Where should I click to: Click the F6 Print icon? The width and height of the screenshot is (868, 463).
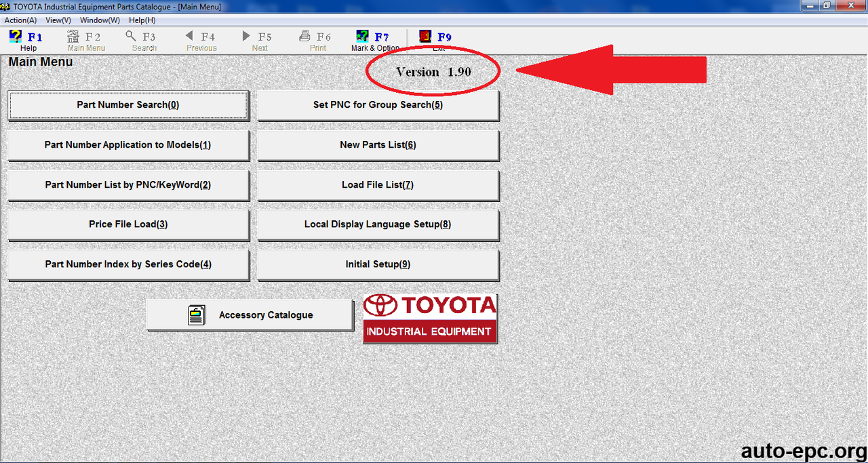click(x=305, y=37)
